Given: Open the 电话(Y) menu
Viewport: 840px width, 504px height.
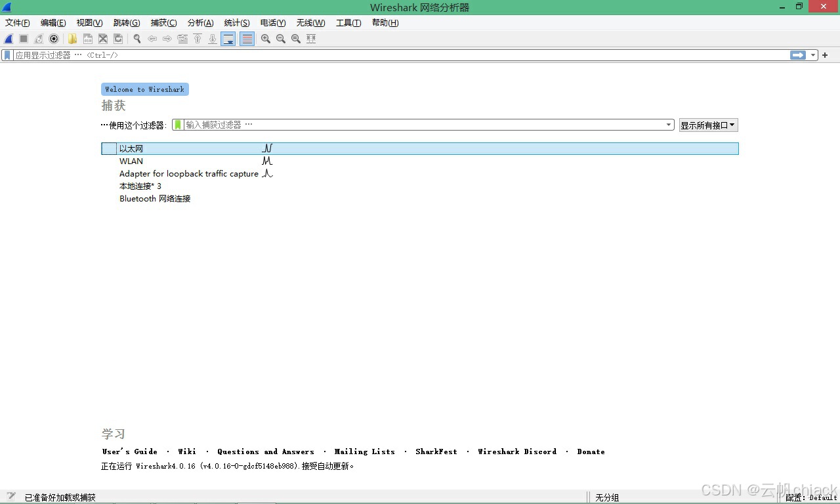Looking at the screenshot, I should (273, 23).
